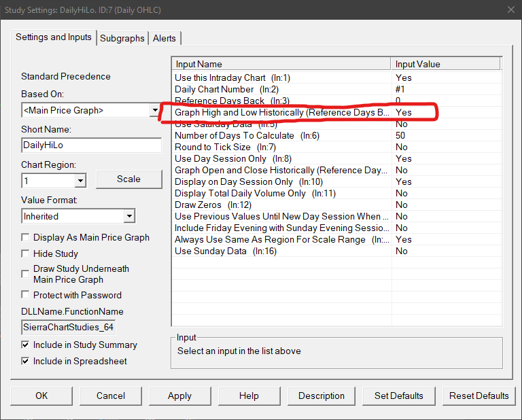522x420 pixels.
Task: Click the Apply button
Action: click(x=179, y=396)
